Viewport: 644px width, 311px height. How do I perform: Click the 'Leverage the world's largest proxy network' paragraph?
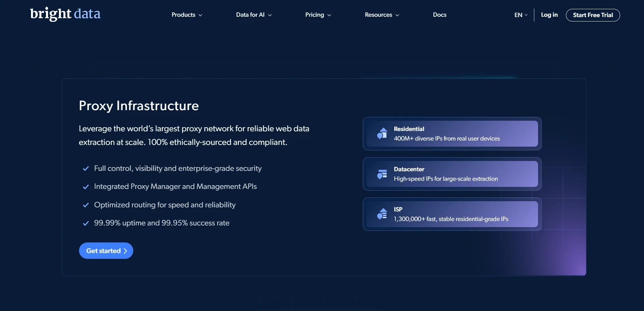tap(194, 135)
